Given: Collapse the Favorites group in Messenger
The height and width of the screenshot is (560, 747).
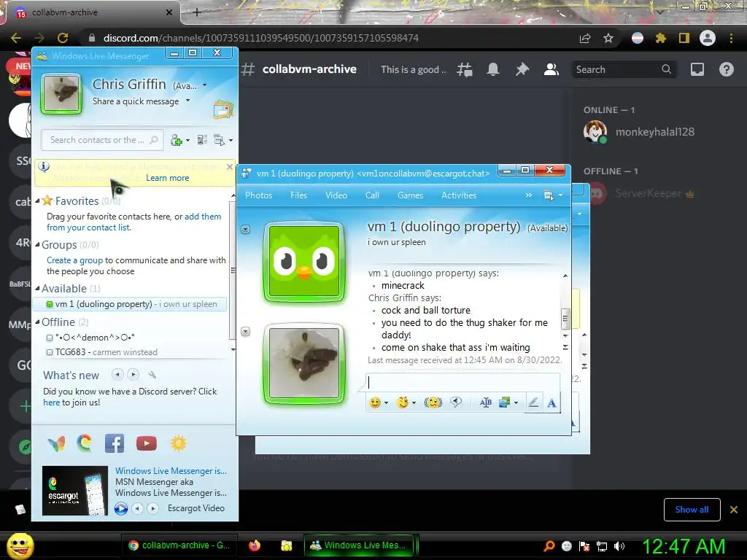Looking at the screenshot, I should [37, 201].
